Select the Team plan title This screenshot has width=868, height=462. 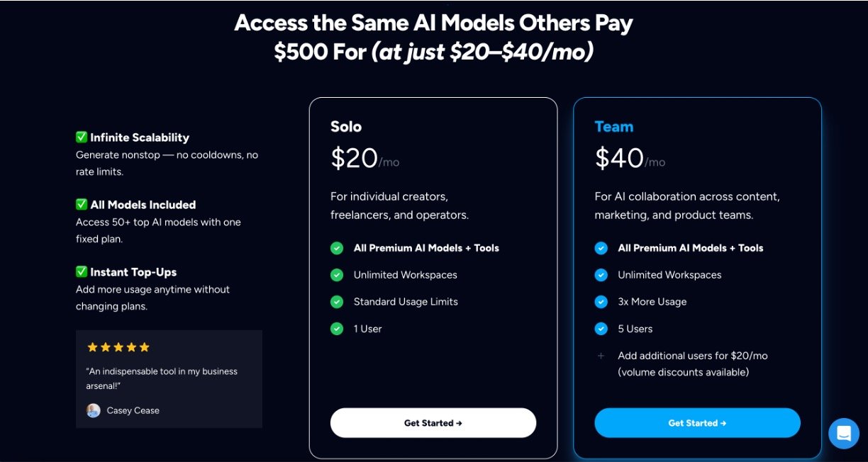tap(614, 127)
